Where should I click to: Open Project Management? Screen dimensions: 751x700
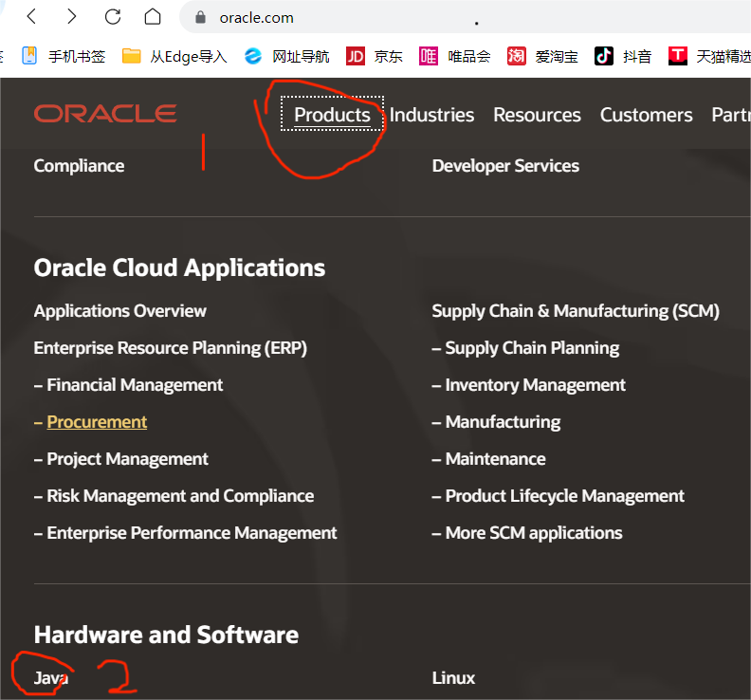point(127,458)
